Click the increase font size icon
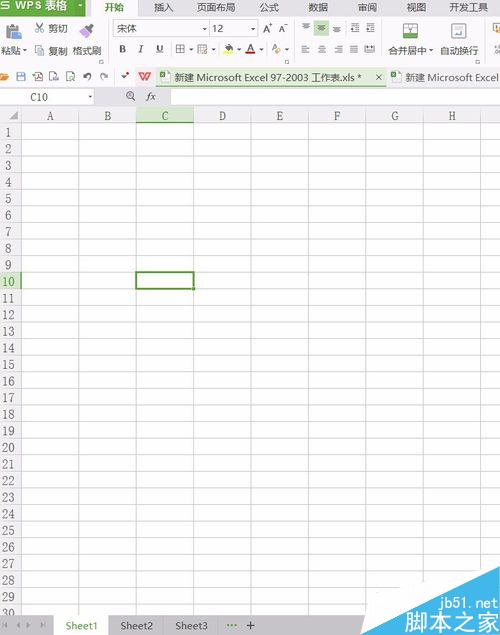This screenshot has height=635, width=500. (x=267, y=29)
